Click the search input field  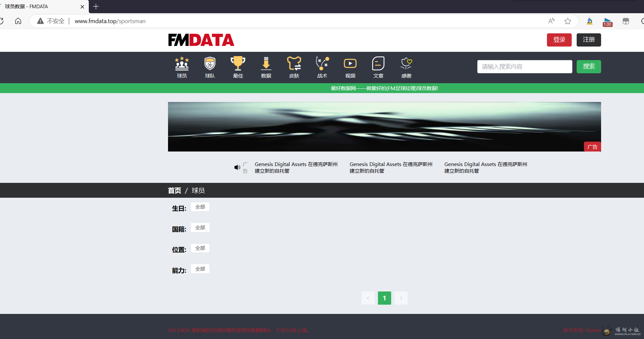525,67
